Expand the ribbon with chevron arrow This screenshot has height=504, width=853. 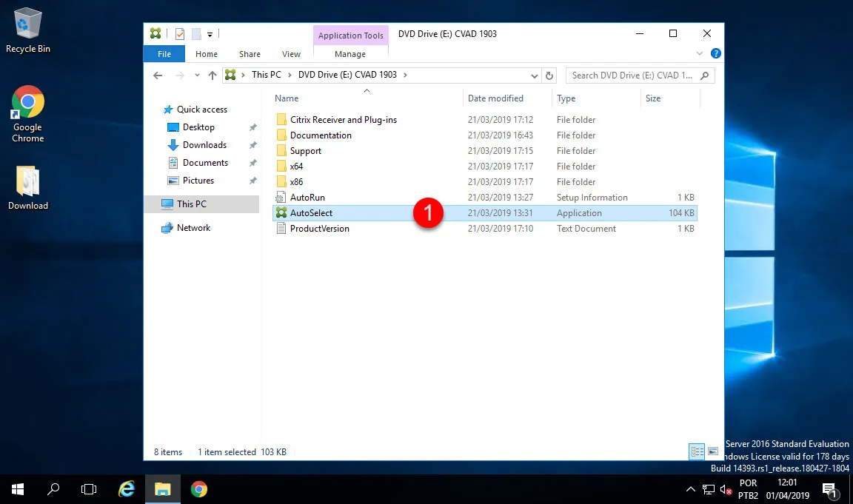(x=700, y=54)
